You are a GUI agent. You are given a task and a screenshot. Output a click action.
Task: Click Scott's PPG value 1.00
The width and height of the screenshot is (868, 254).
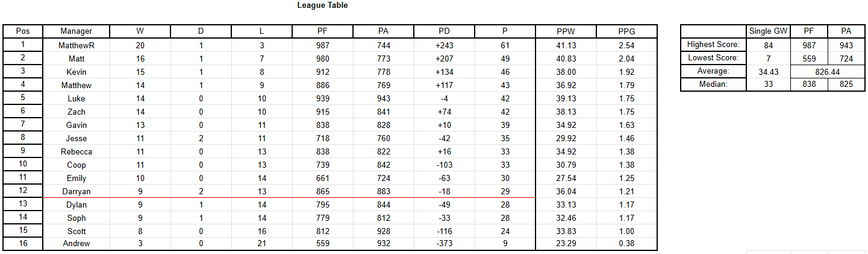pos(626,231)
